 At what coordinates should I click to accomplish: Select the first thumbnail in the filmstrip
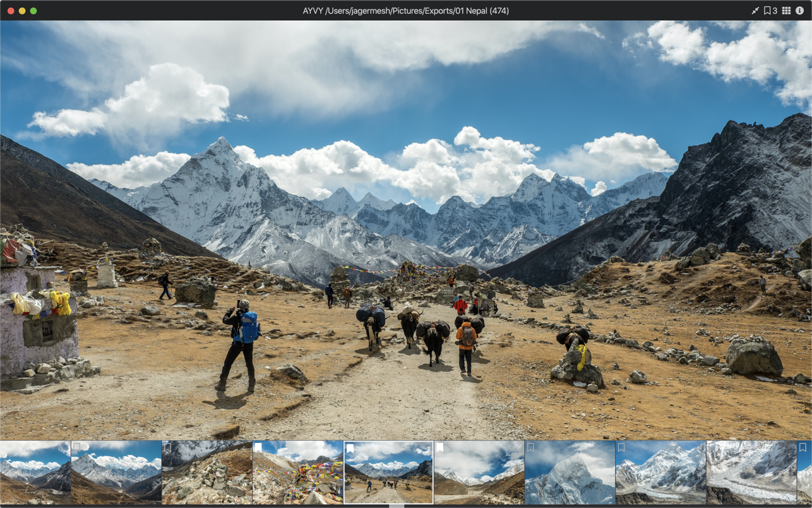pos(35,474)
